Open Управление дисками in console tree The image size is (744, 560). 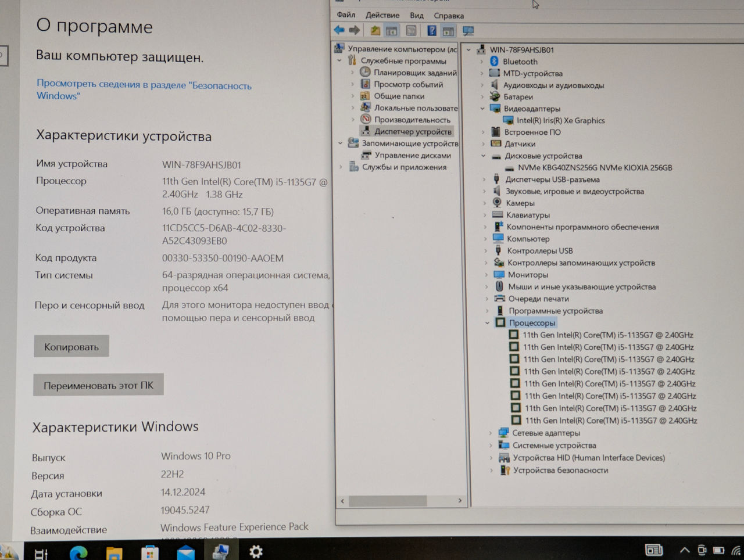tap(413, 155)
